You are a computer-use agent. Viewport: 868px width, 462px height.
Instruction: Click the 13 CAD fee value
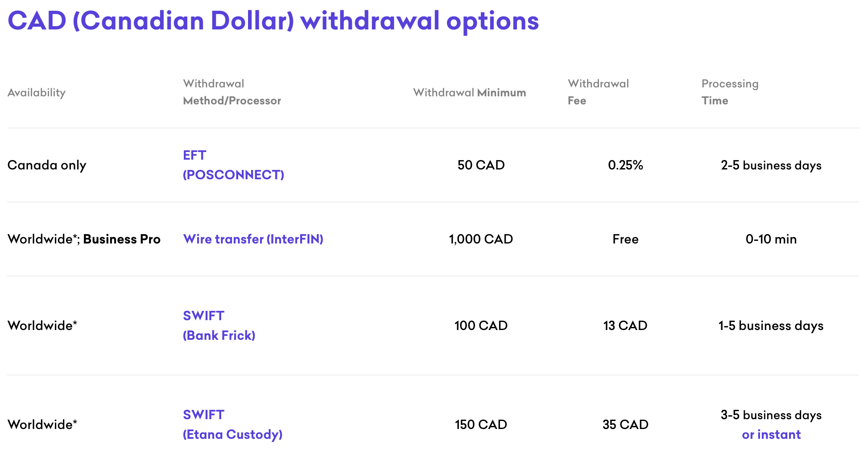point(625,326)
